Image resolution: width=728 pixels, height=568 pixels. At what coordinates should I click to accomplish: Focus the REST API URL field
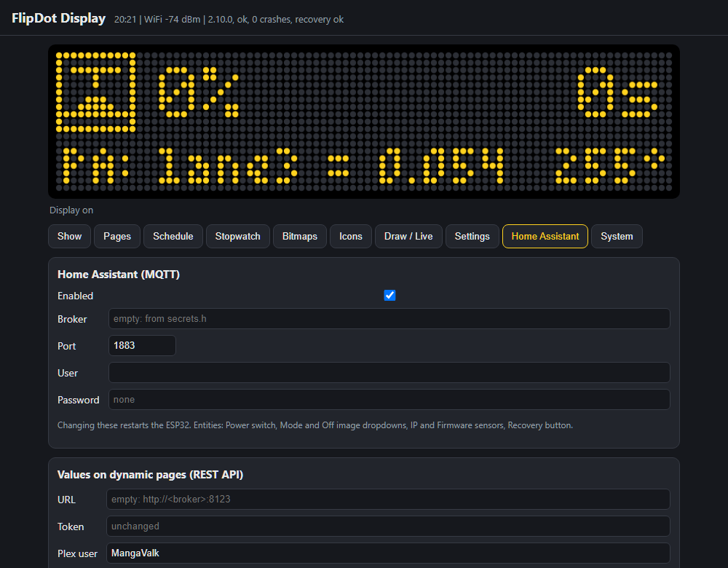(388, 500)
